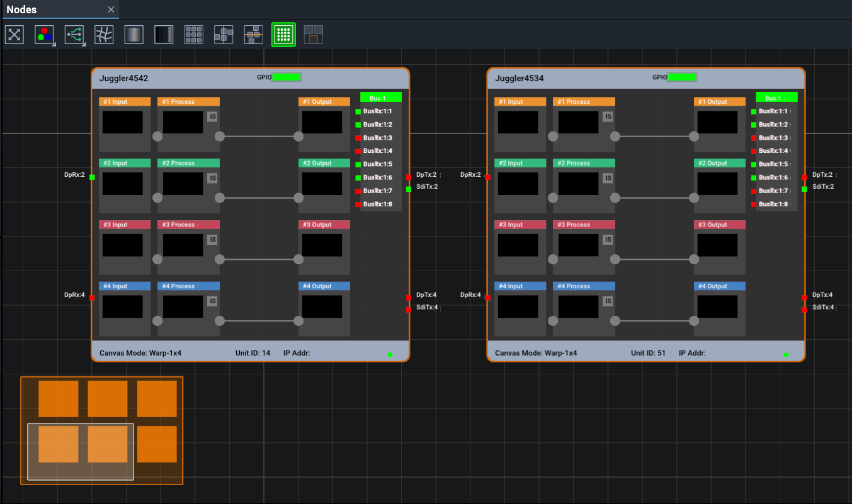
Task: Click the align-to-vertical-line toolbar icon
Action: 224,34
